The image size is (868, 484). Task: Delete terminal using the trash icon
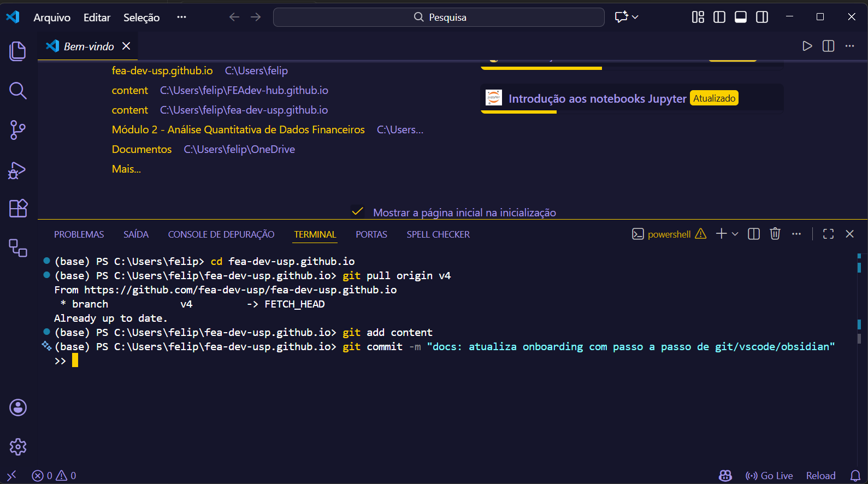(775, 234)
